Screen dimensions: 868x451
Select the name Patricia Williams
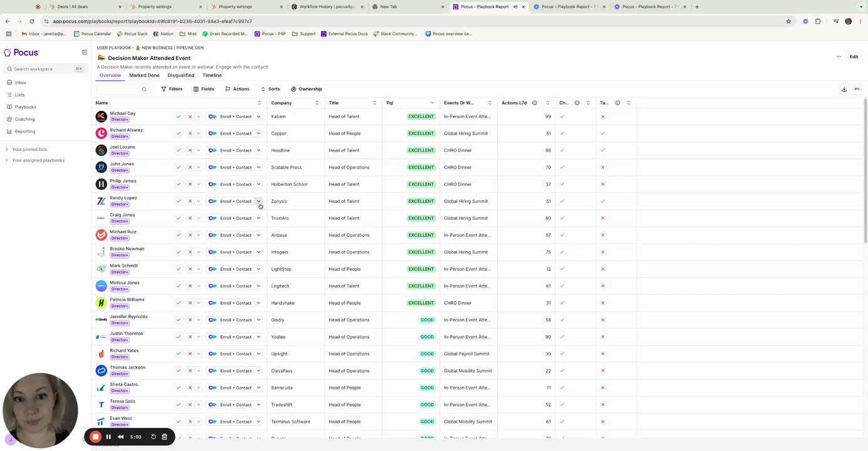127,299
